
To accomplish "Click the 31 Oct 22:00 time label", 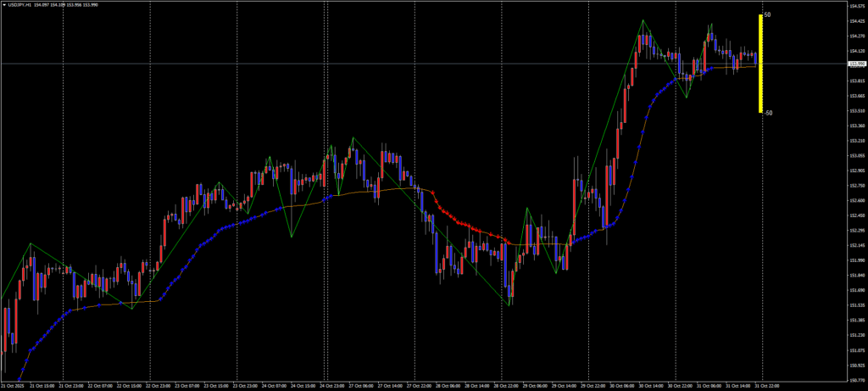I will pos(767,386).
